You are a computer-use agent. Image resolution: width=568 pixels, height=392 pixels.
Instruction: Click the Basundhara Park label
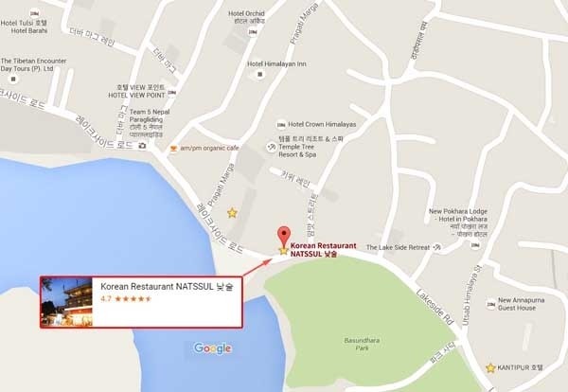click(x=362, y=344)
